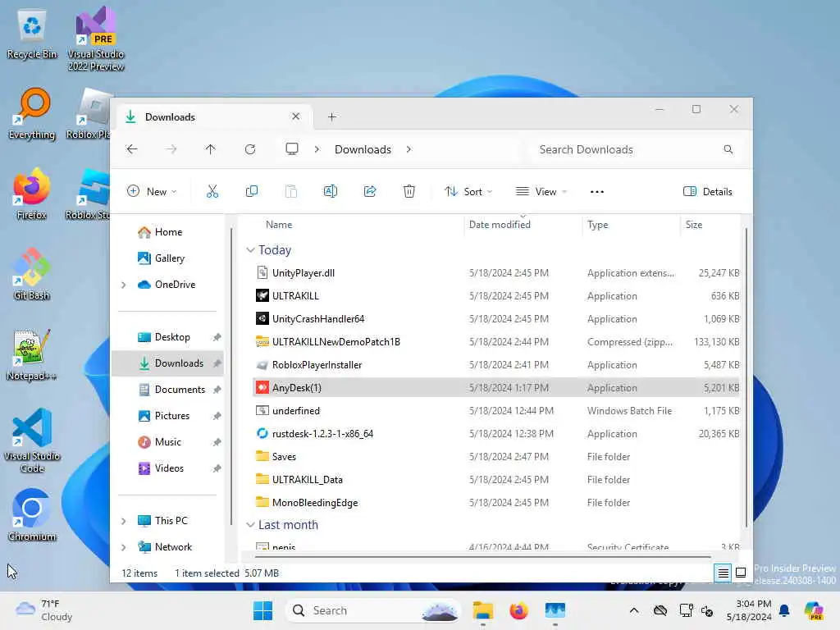Viewport: 840px width, 630px height.
Task: Select the Downloads tab
Action: point(214,117)
